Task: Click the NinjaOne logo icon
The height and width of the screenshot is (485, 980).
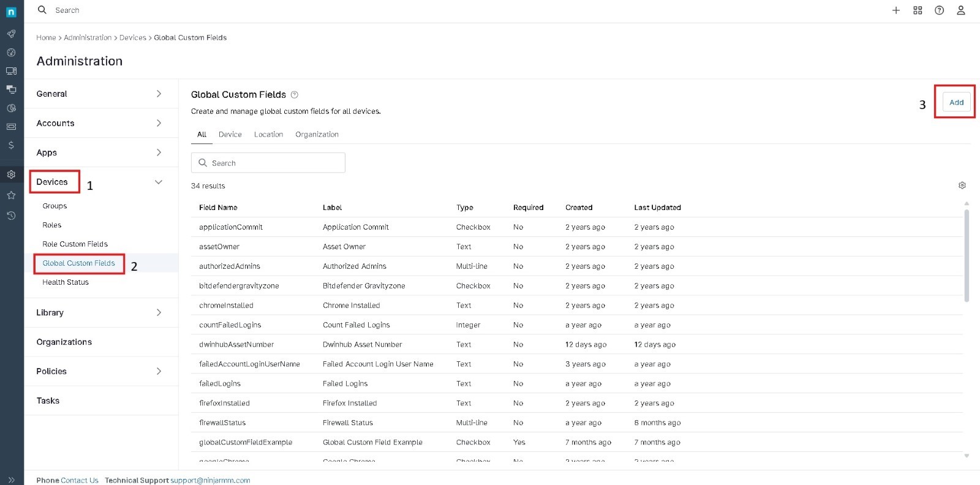Action: 11,12
